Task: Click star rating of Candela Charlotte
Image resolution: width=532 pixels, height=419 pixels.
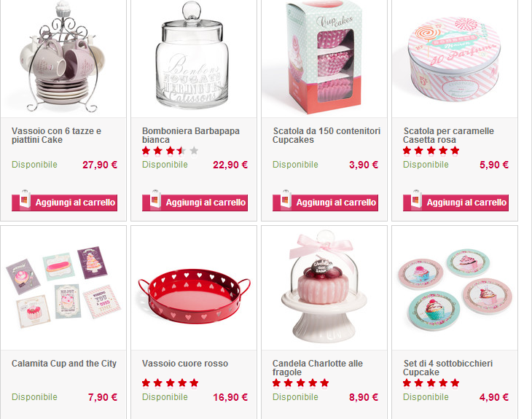Action: [x=300, y=383]
